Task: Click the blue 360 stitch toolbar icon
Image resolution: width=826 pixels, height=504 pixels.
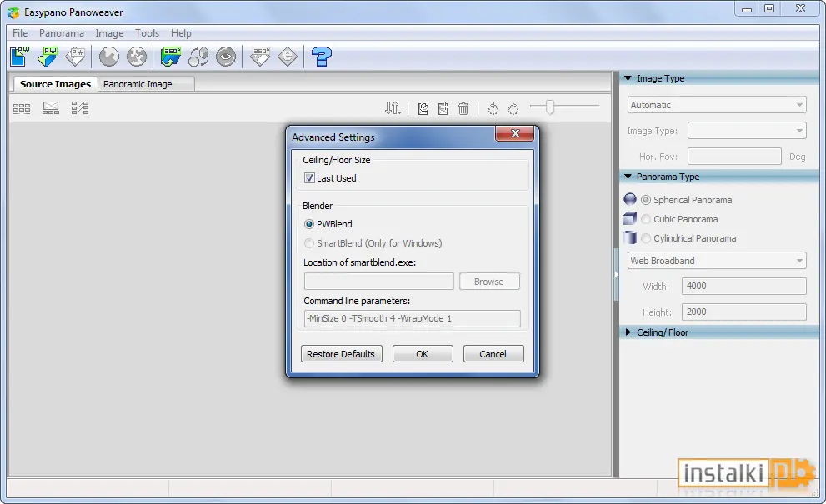Action: (x=171, y=57)
